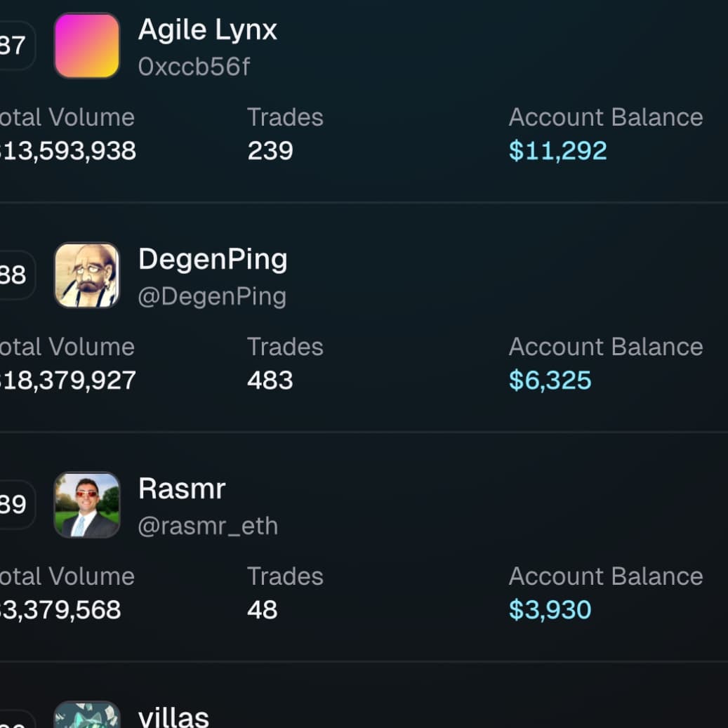728x728 pixels.
Task: Select the 483 trades value under DegenPing
Action: pyautogui.click(x=270, y=380)
